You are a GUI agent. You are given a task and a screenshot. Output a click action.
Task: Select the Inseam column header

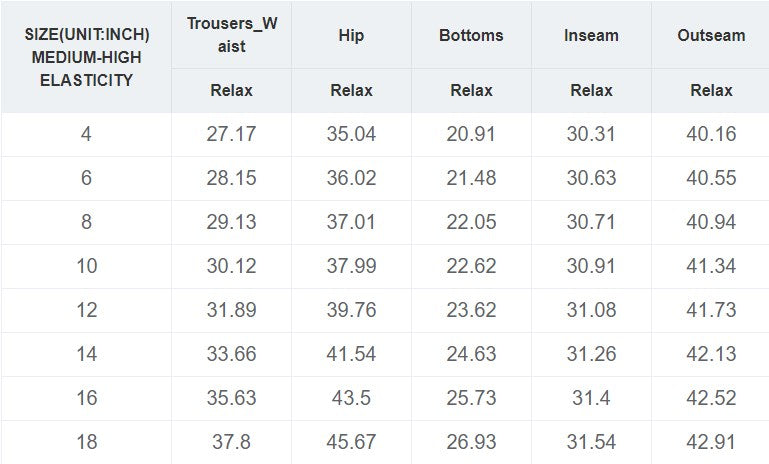point(591,35)
